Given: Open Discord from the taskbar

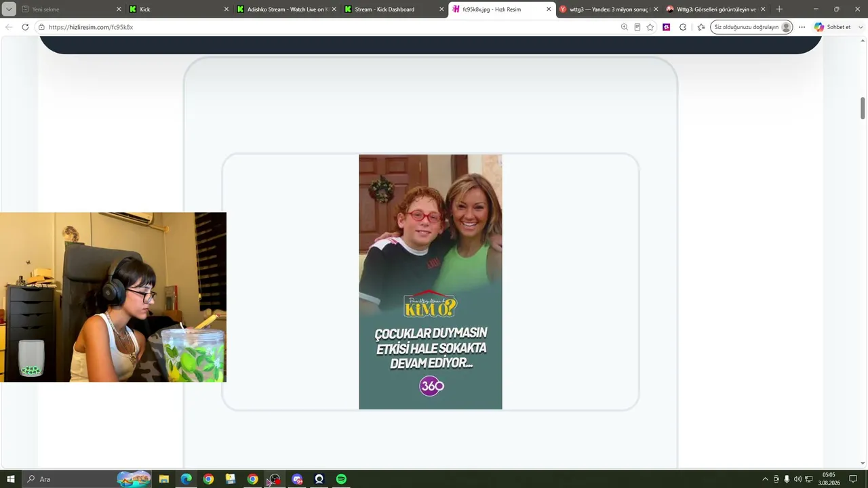Looking at the screenshot, I should [297, 479].
